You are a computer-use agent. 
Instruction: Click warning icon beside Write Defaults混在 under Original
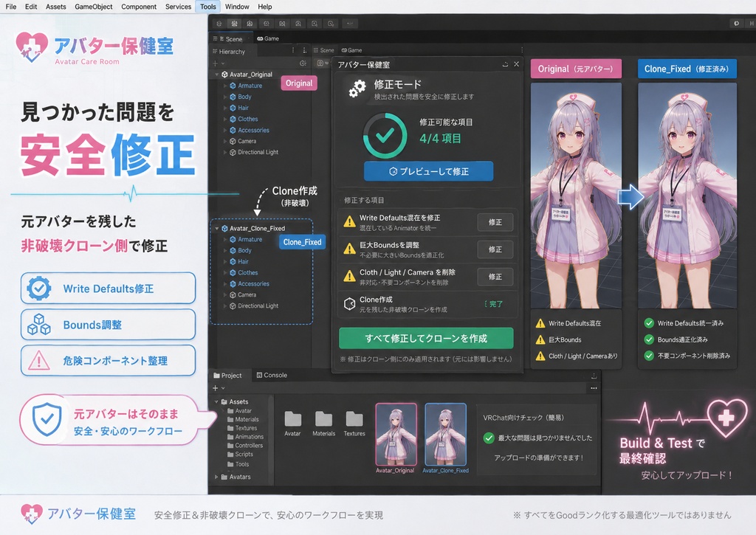[x=540, y=323]
